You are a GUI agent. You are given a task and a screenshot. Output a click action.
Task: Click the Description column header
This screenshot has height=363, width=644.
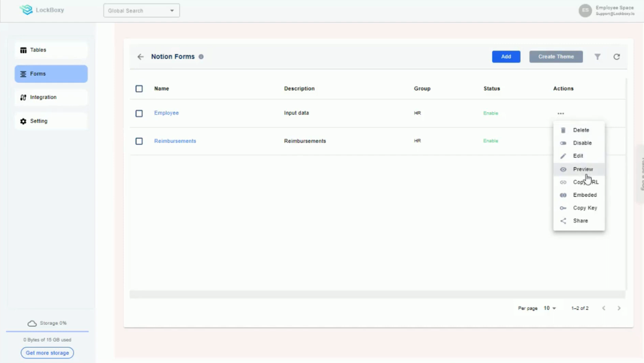tap(299, 89)
